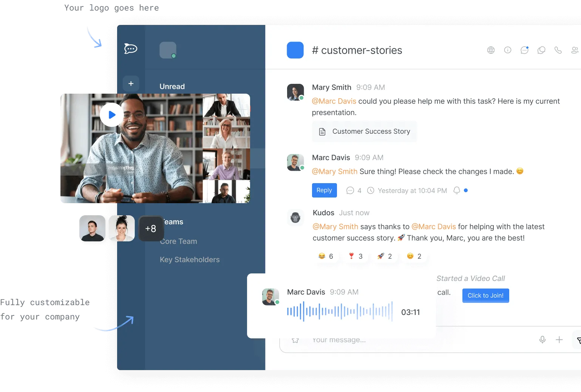The image size is (581, 392).
Task: Toggle the laughing emoji reaction on Kudos message
Action: [326, 256]
